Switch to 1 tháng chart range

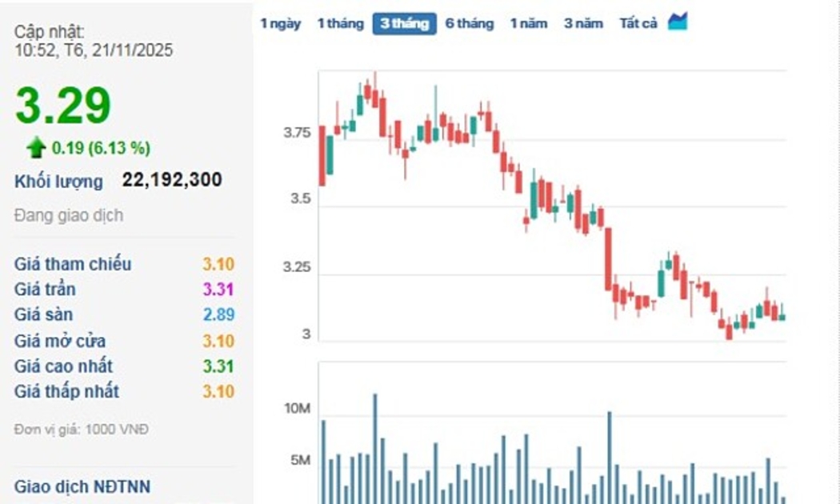(x=340, y=23)
